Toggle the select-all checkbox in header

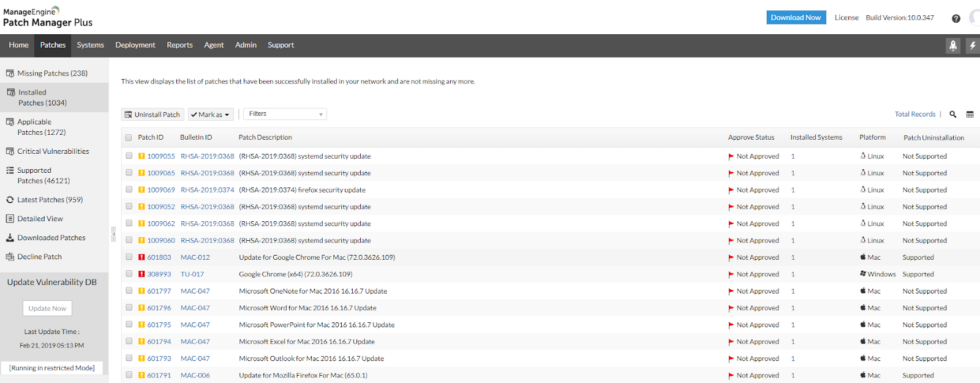click(x=129, y=138)
